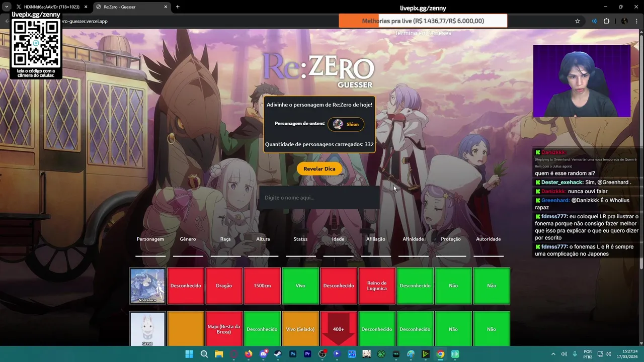This screenshot has height=362, width=644.
Task: Click the 'Maju (Besta da Bruxa)' cell
Action: 224,329
